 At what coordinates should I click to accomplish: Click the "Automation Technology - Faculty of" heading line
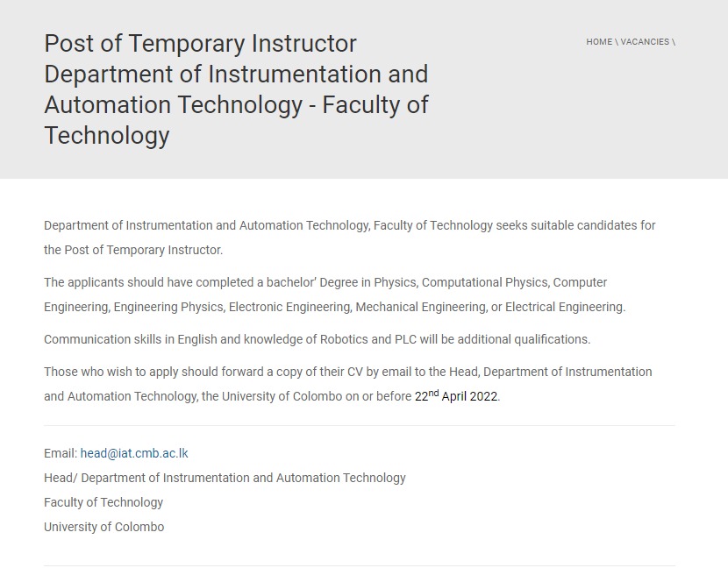[x=236, y=105]
